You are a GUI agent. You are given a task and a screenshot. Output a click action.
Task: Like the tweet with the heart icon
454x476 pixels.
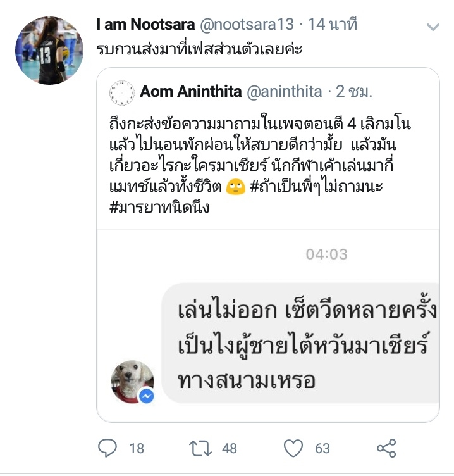293,448
